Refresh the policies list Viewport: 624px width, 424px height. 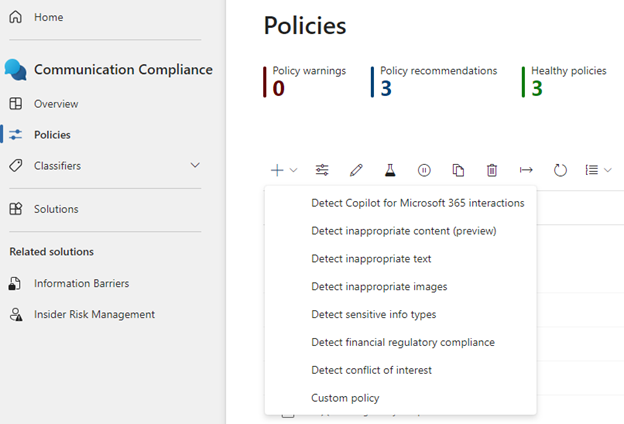pos(560,170)
